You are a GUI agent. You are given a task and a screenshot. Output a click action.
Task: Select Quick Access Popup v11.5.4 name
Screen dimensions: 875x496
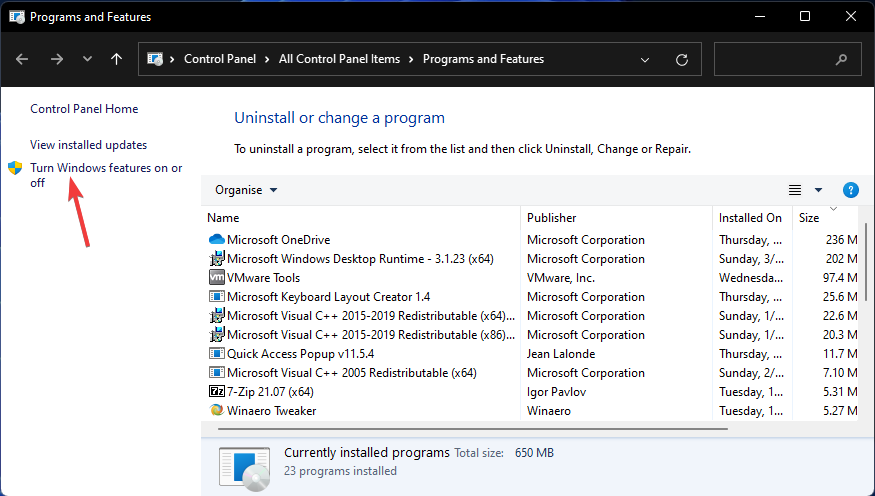coord(301,354)
